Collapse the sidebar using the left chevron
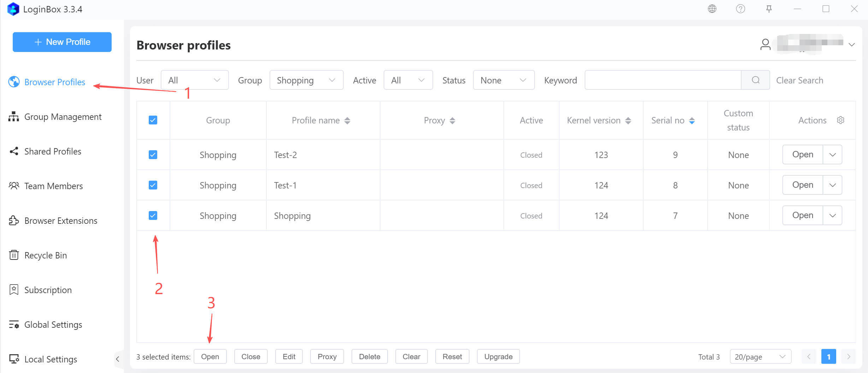Screen dimensions: 868x373 tap(118, 359)
